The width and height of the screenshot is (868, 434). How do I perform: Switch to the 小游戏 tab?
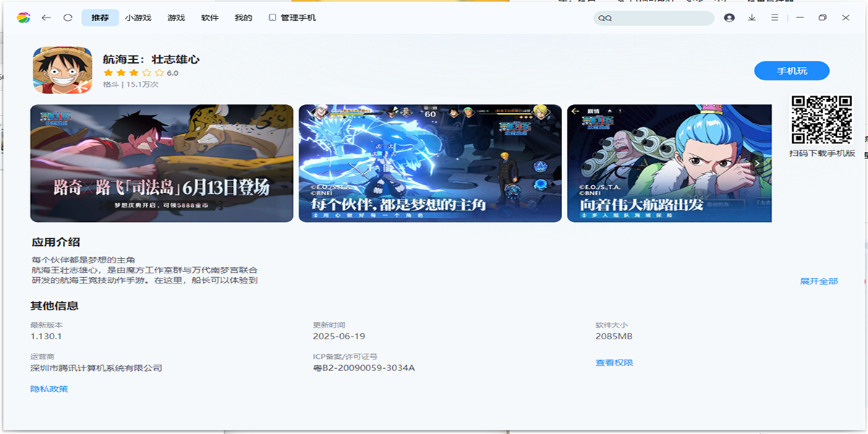click(x=138, y=17)
